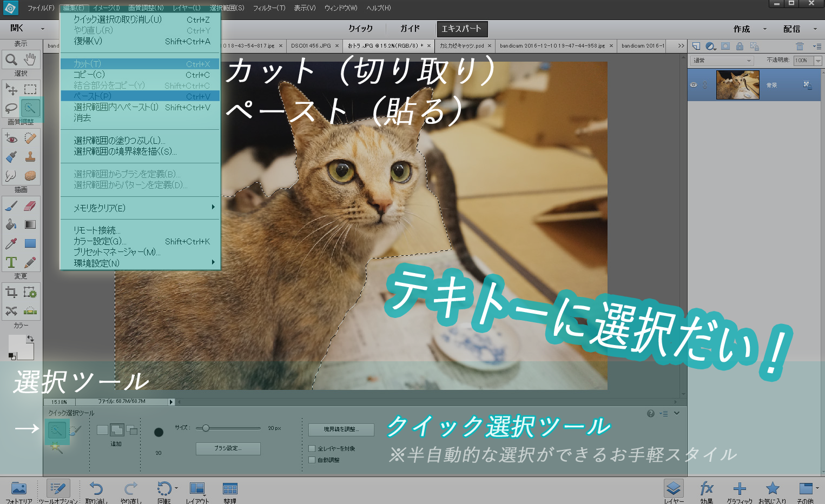The height and width of the screenshot is (504, 825).
Task: Click the brush サイズ slider handle
Action: tap(206, 428)
